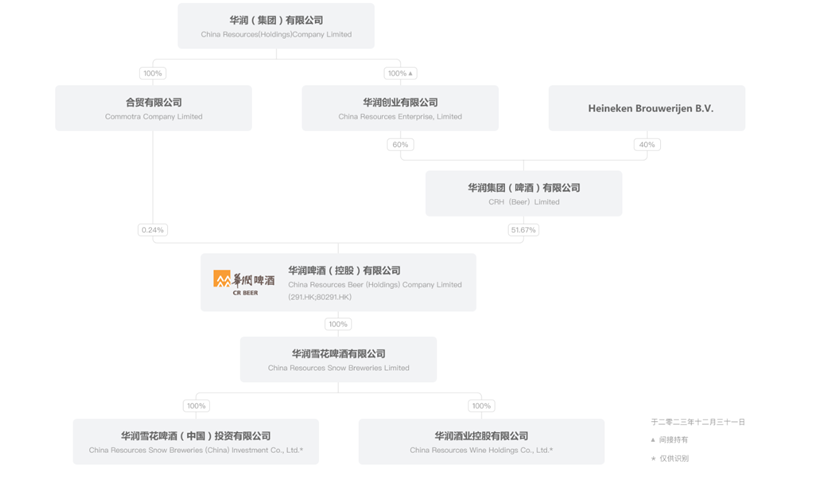Click the star legend entry 仅供识别
827x482 pixels.
670,458
